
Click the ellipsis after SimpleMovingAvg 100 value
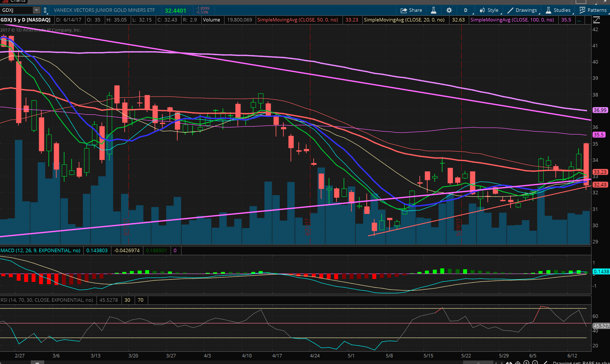(579, 20)
